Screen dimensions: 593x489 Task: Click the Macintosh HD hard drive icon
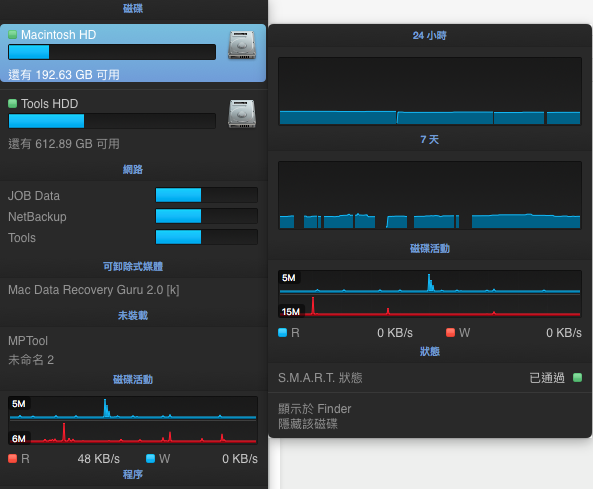242,45
